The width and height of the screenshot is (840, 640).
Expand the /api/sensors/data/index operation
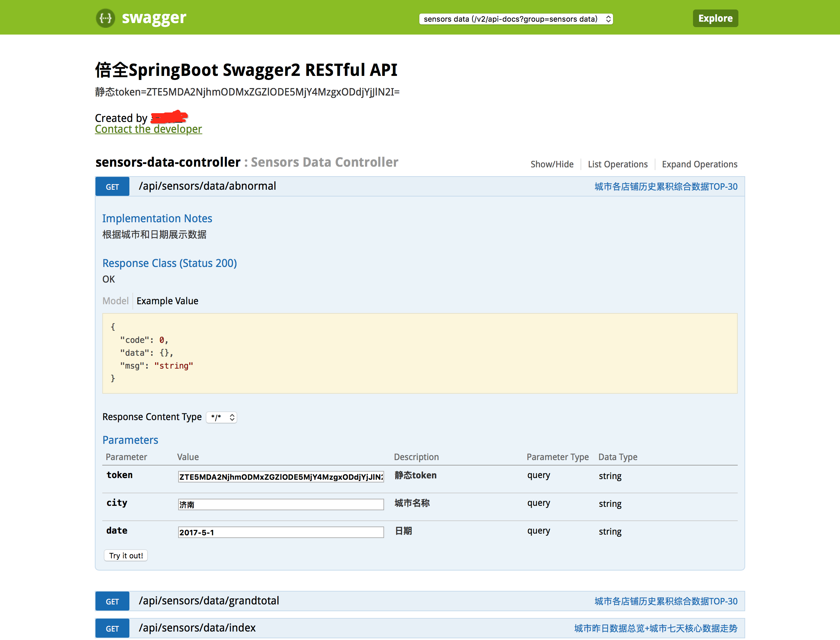click(x=197, y=628)
